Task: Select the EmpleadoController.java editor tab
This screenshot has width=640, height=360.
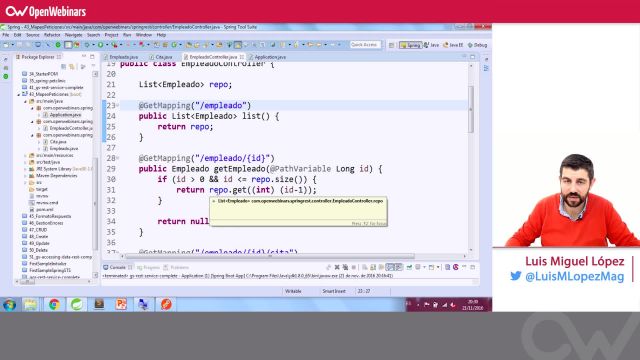Action: click(x=213, y=57)
